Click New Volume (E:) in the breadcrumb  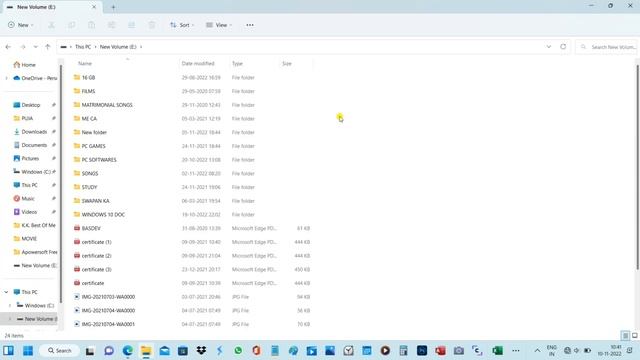point(118,47)
